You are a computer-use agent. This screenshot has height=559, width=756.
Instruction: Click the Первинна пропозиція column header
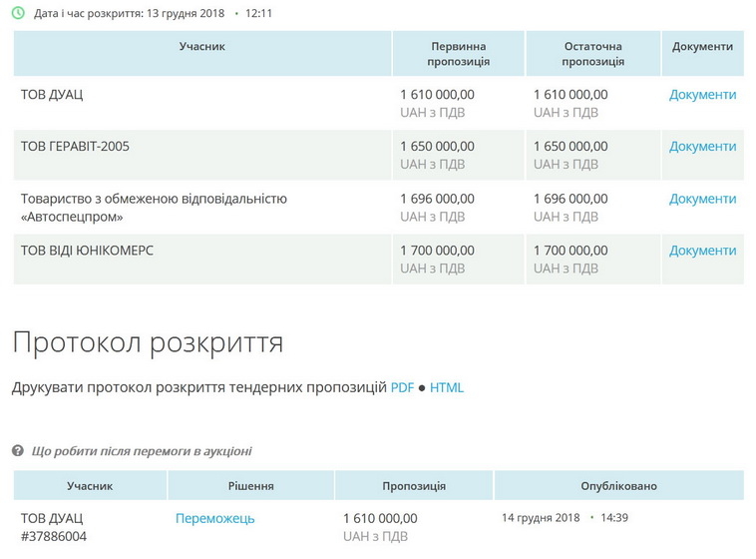[458, 54]
